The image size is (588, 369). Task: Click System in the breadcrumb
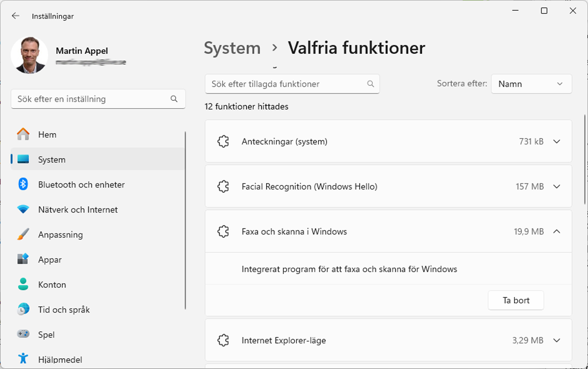pos(232,48)
